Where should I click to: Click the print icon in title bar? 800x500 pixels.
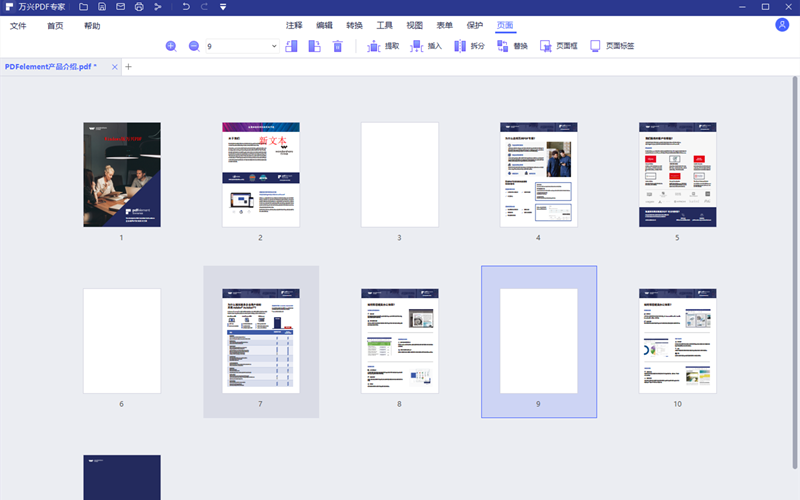click(x=139, y=7)
